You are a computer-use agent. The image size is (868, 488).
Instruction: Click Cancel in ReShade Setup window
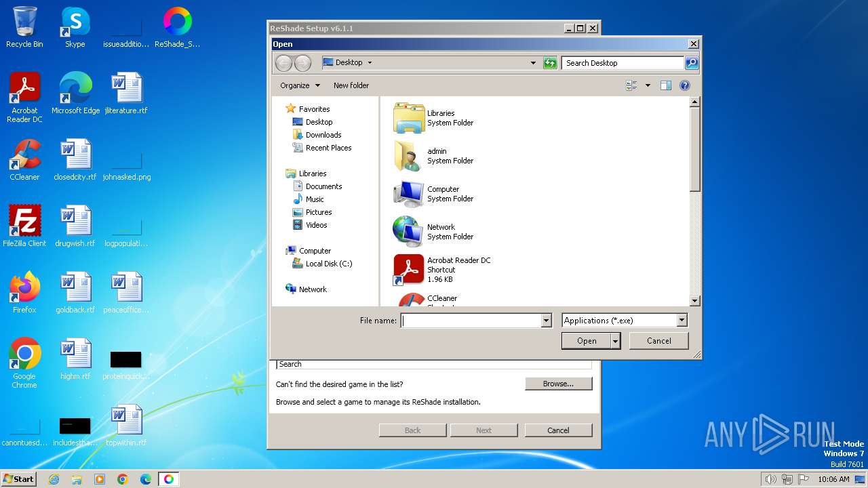click(x=558, y=430)
